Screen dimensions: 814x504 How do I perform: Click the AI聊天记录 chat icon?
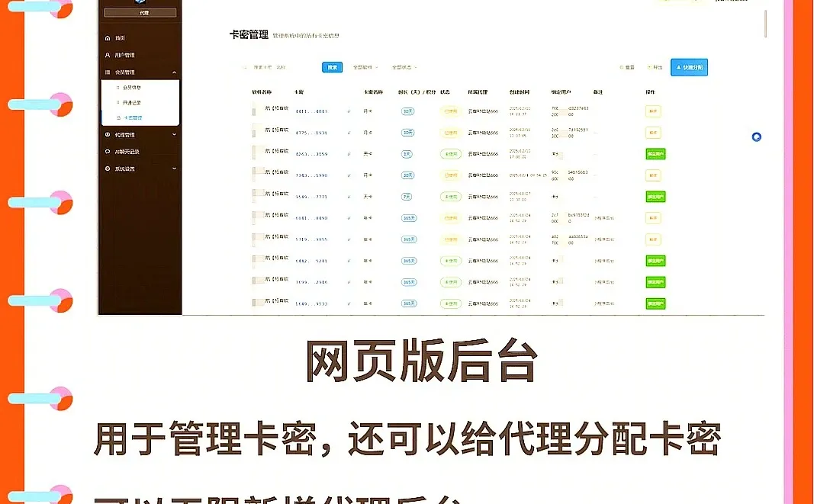[108, 151]
